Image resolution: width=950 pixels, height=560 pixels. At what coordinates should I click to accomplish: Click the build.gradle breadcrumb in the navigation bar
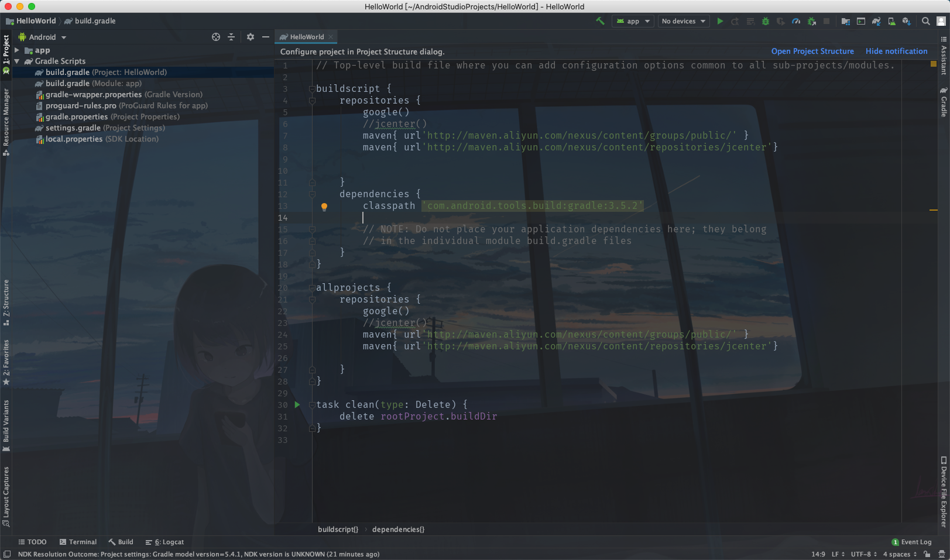pos(90,21)
